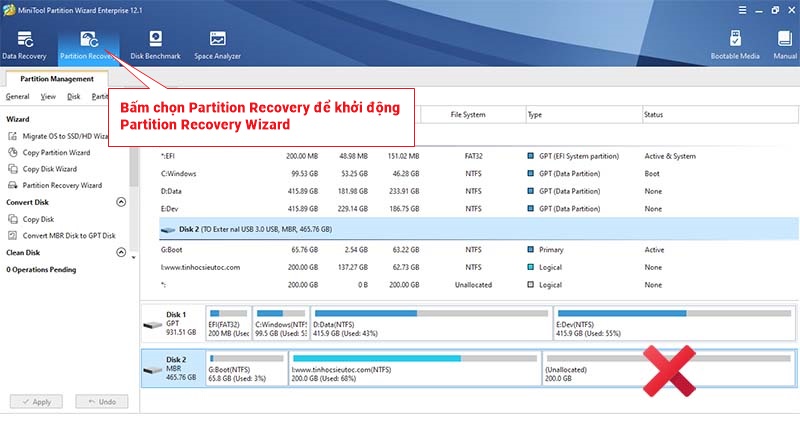Collapse the Clean Disk section
The height and width of the screenshot is (426, 800).
click(x=121, y=252)
